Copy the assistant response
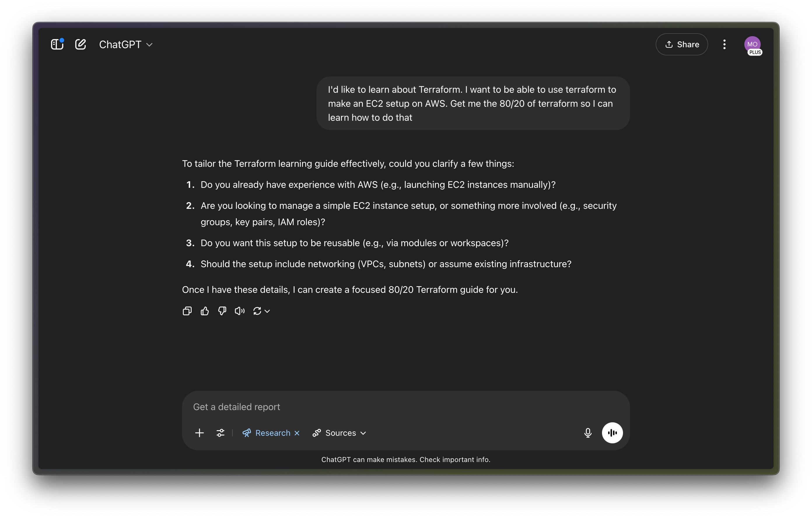812x518 pixels. pyautogui.click(x=187, y=311)
